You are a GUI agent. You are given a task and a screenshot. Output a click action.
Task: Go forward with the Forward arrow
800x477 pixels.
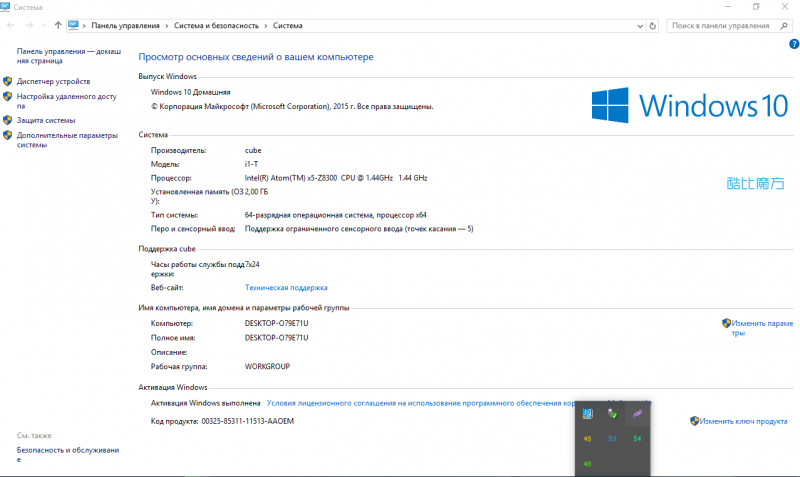click(29, 26)
